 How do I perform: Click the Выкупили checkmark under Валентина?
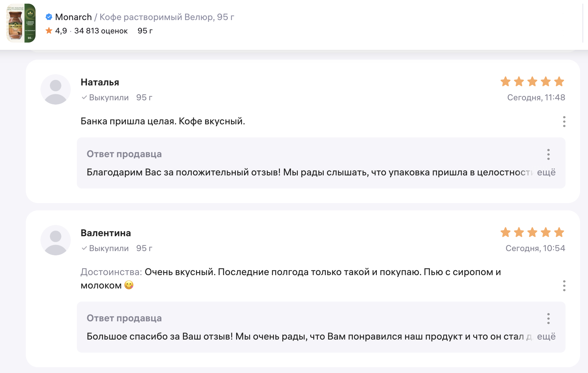[x=84, y=248]
